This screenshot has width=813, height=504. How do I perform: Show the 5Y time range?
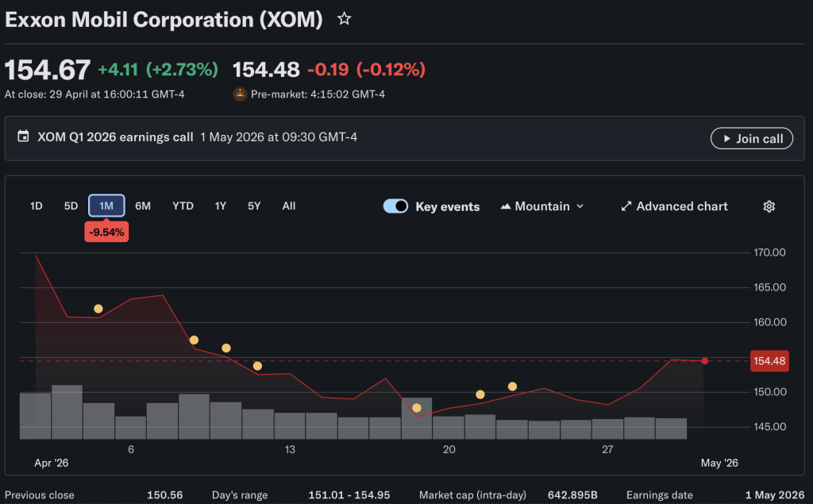coord(254,206)
